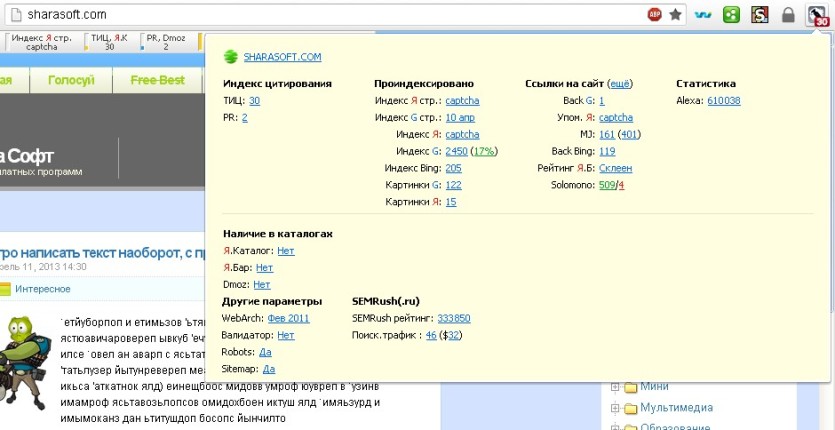Open the WebArch Фев 2011 link
835x430 pixels.
click(288, 319)
